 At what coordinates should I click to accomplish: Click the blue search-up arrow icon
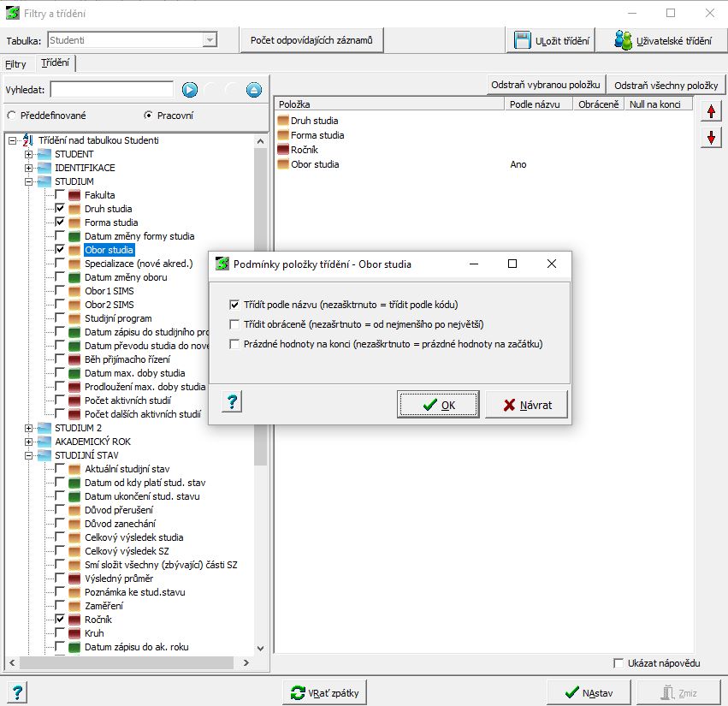pos(253,90)
